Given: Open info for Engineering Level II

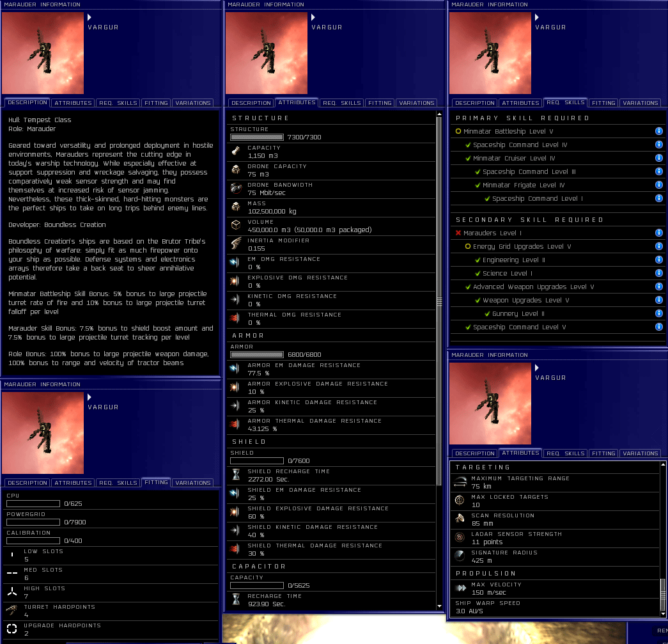Looking at the screenshot, I should tap(658, 260).
